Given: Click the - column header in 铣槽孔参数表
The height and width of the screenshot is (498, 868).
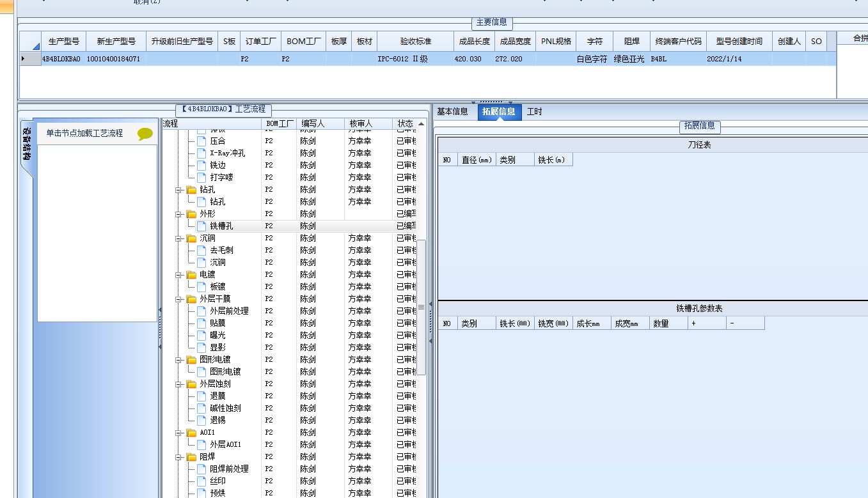Looking at the screenshot, I should 746,323.
